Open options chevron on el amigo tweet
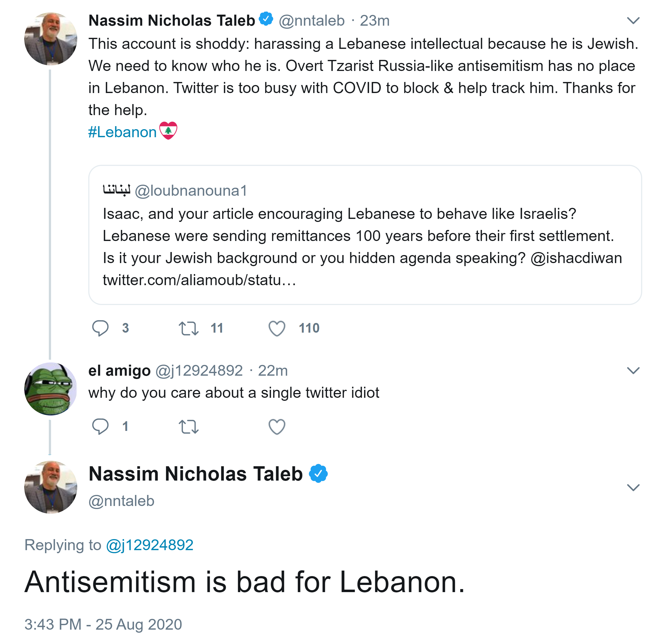The width and height of the screenshot is (664, 644). 633,370
